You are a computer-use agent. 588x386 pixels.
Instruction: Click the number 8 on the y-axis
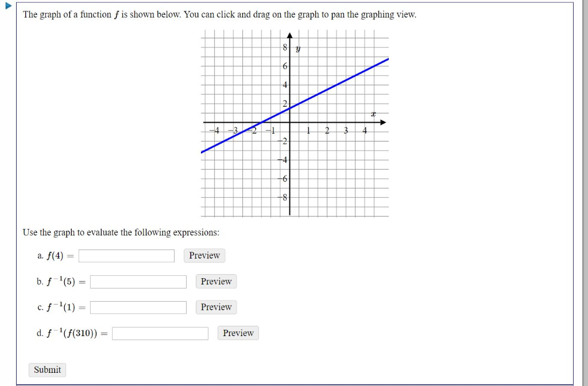(284, 48)
